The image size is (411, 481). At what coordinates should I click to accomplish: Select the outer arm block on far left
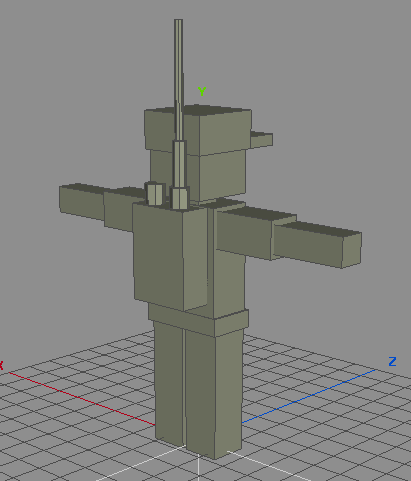pyautogui.click(x=82, y=201)
